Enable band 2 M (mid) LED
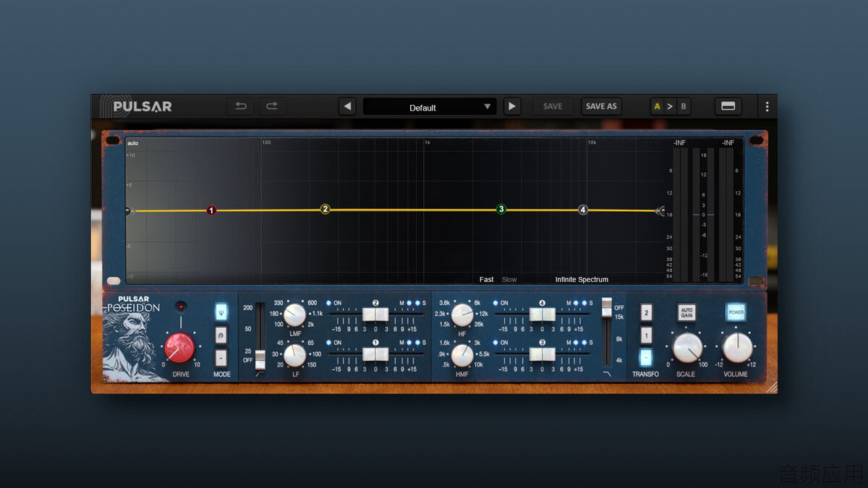 pos(409,303)
